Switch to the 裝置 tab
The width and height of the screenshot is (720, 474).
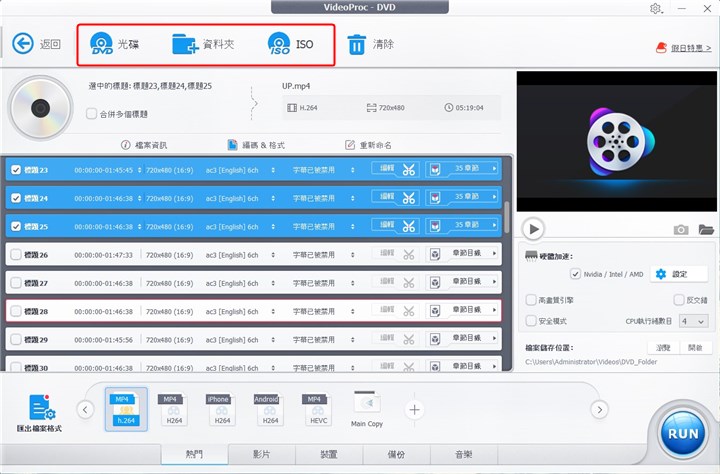(x=329, y=454)
